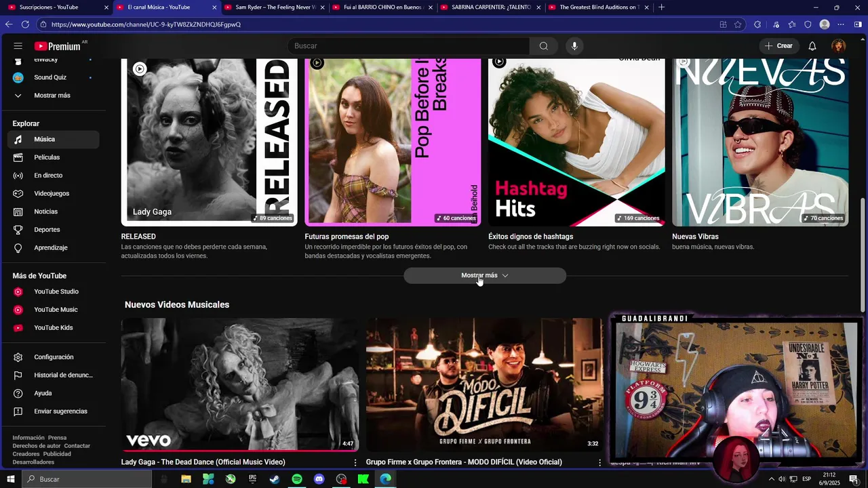868x488 pixels.
Task: Open Música in the Explorar sidebar
Action: coord(53,140)
